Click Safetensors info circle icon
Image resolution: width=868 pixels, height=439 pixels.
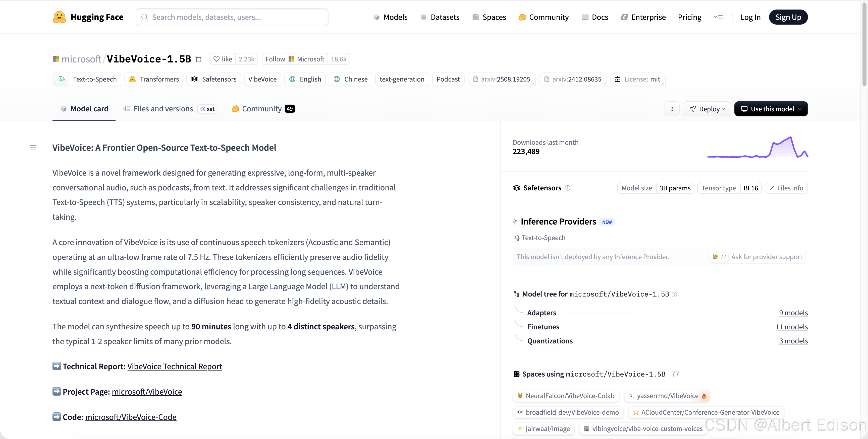(x=567, y=188)
